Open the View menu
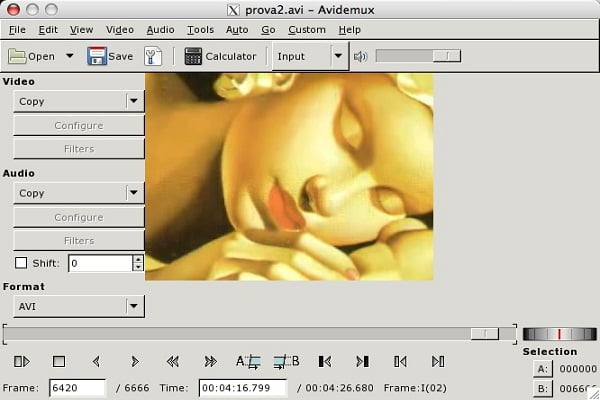 click(82, 30)
